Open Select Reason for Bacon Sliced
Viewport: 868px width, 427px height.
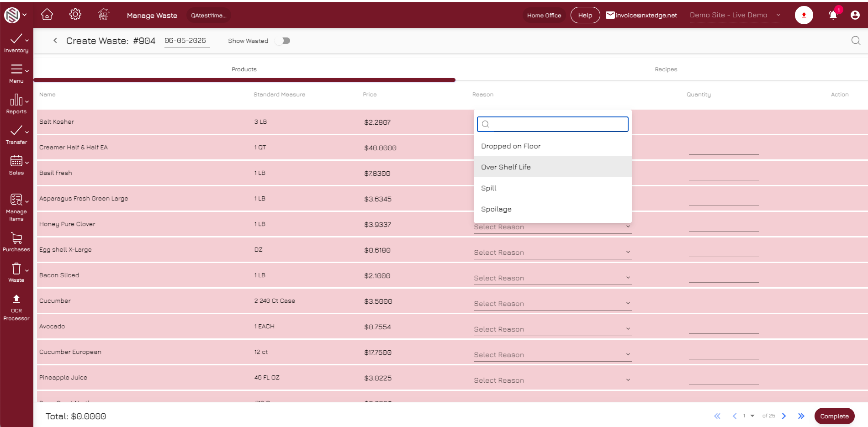tap(552, 278)
